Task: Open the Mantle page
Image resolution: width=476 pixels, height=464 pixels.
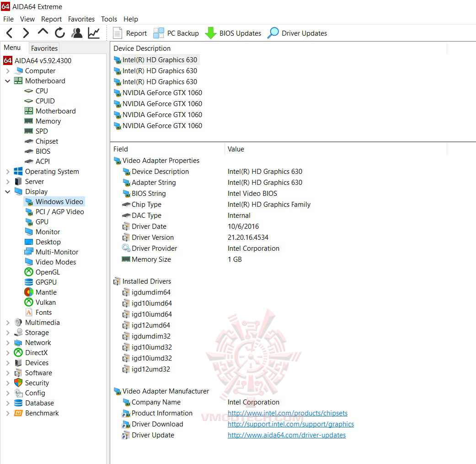Action: (41, 292)
